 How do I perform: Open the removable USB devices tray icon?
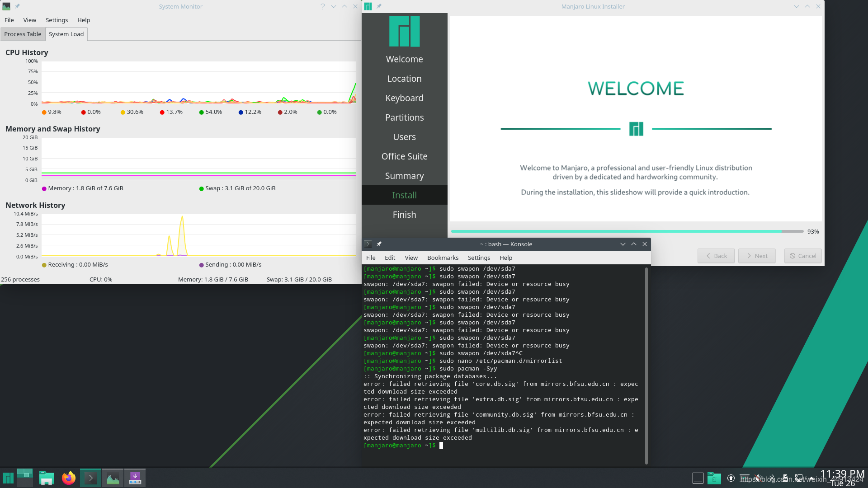[785, 478]
